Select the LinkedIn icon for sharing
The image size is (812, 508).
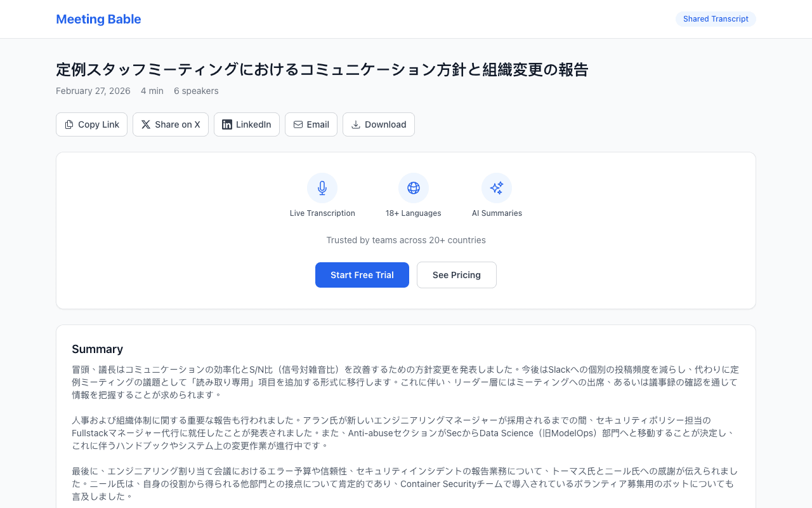tap(226, 124)
